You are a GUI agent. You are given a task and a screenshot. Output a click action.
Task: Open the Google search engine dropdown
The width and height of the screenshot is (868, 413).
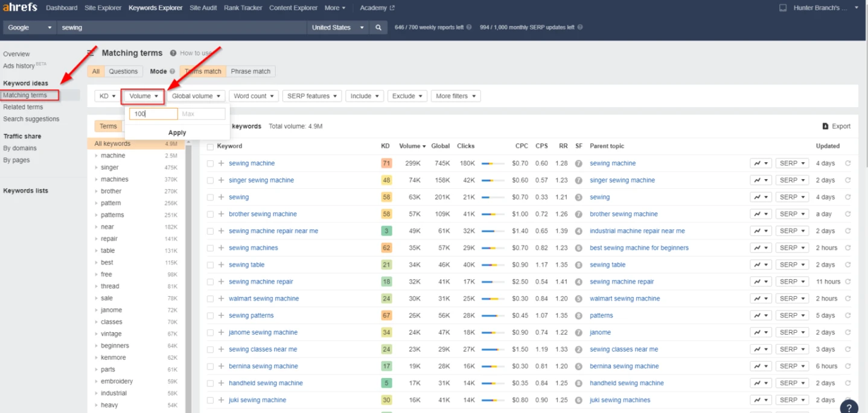pos(30,28)
